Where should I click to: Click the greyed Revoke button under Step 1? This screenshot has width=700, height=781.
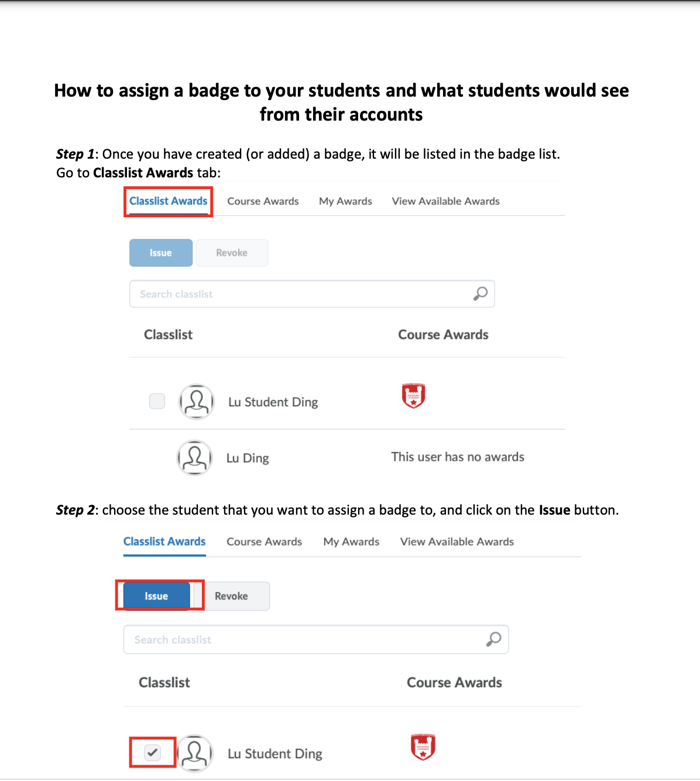232,253
